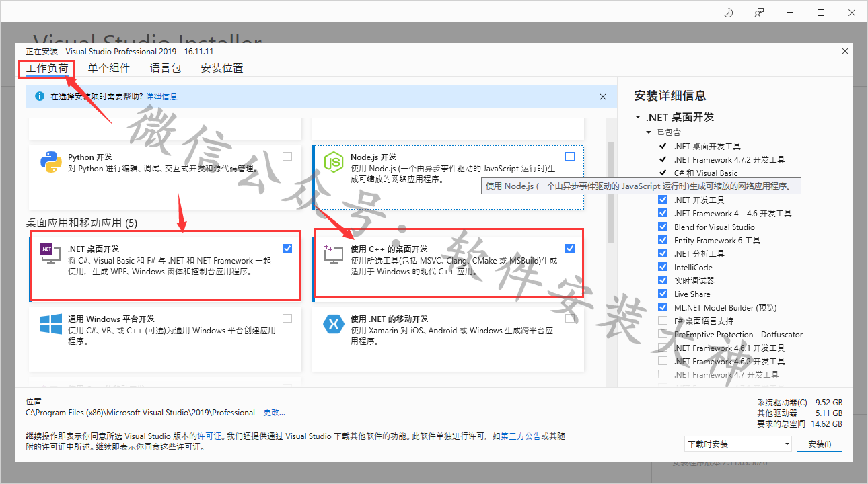
Task: Collapse the 已包含 included components list
Action: click(649, 132)
